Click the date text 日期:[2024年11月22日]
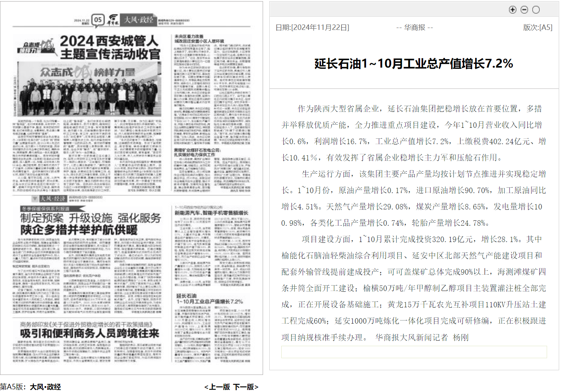This screenshot has width=570, height=392. 312,28
